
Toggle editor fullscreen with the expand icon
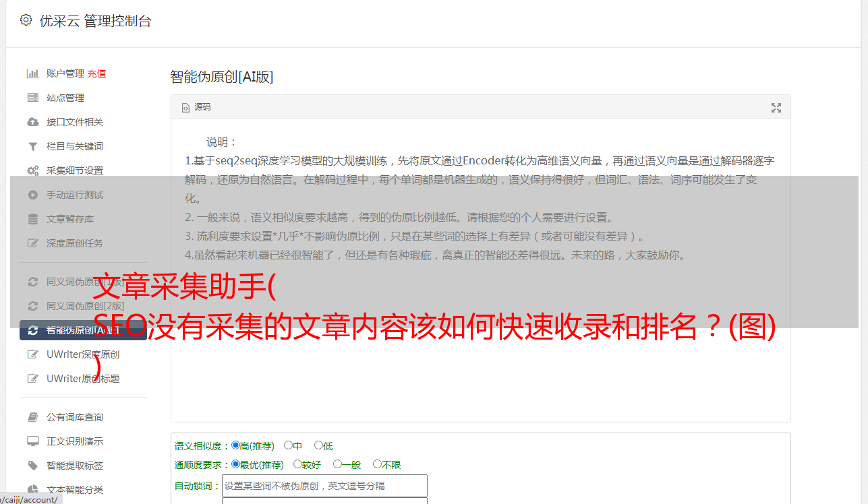pos(776,108)
